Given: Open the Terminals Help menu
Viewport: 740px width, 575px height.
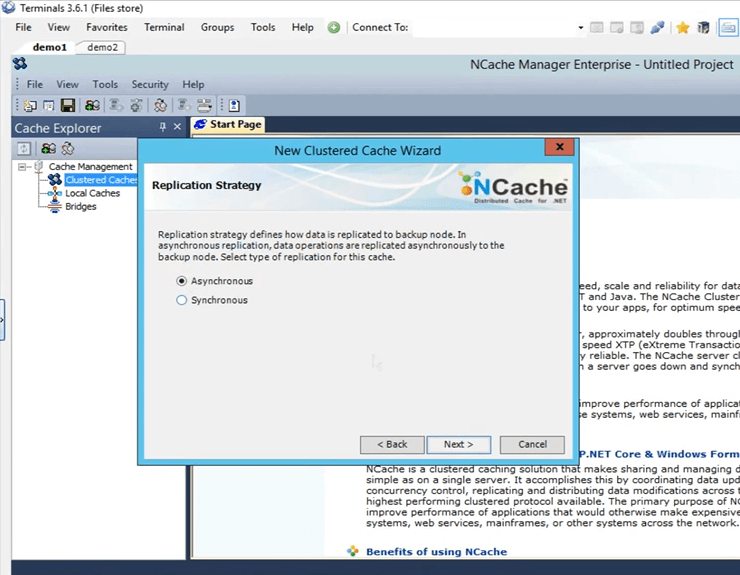Looking at the screenshot, I should click(303, 27).
